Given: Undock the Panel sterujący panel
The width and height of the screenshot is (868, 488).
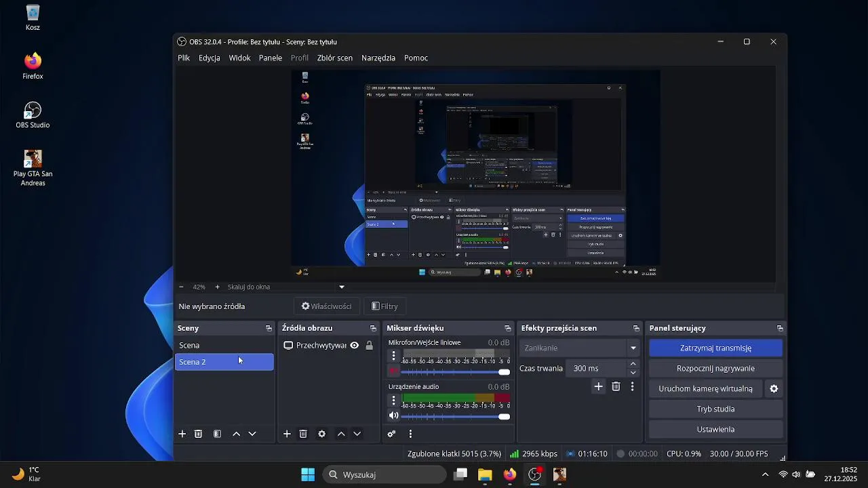Looking at the screenshot, I should click(x=780, y=328).
